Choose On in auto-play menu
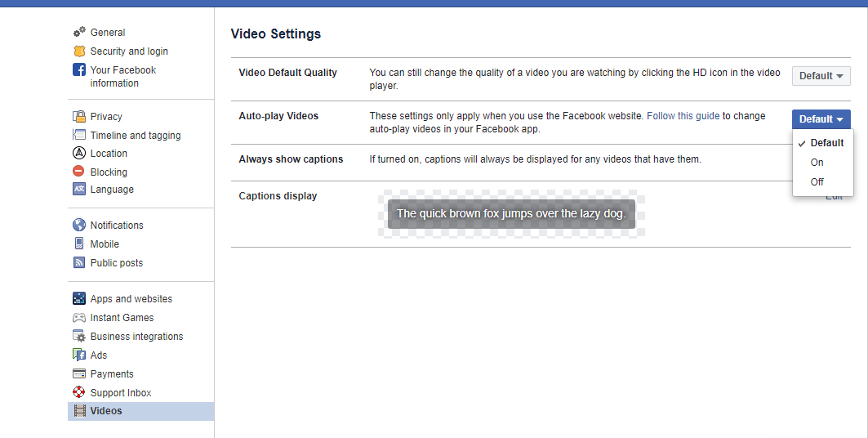The width and height of the screenshot is (868, 438). point(822,163)
